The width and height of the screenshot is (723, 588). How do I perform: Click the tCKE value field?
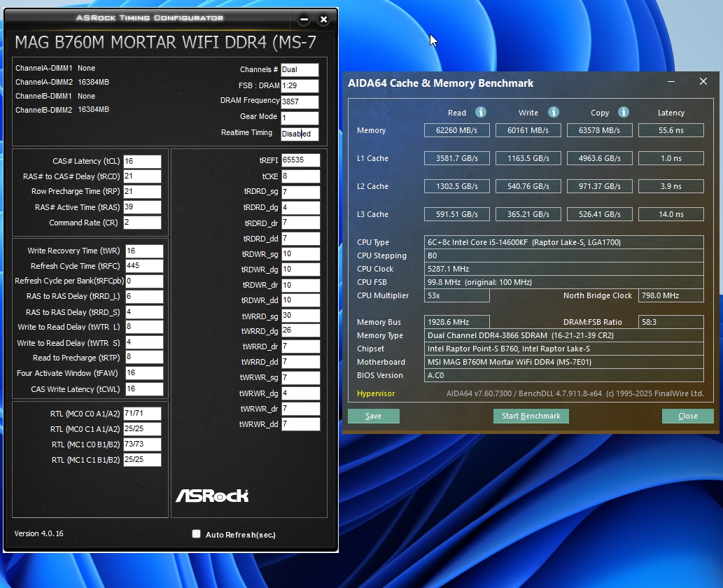pos(301,176)
